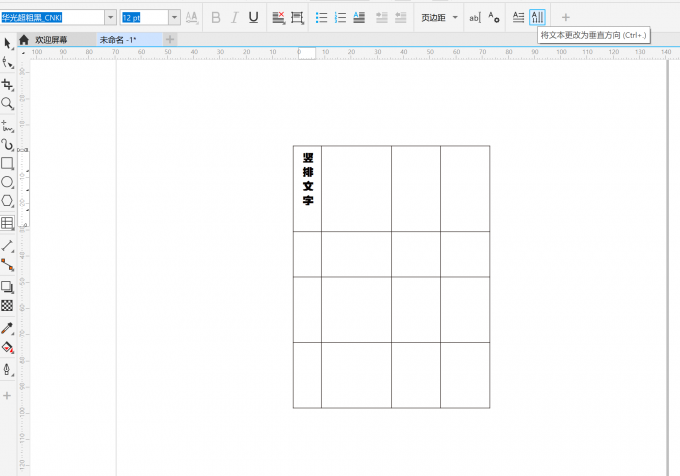The image size is (680, 476).
Task: Toggle bulleted list
Action: tap(321, 17)
